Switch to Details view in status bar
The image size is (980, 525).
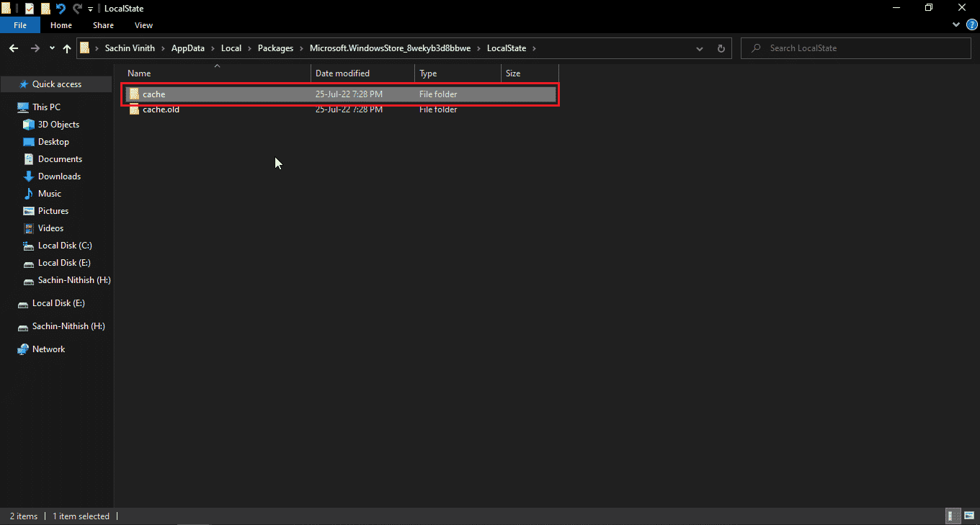tap(953, 516)
